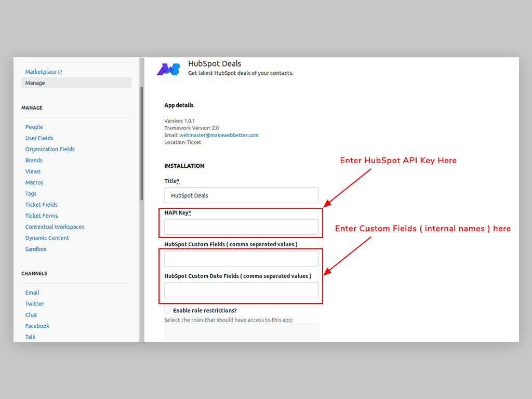Click the Title input field
The image size is (532, 399).
(x=242, y=195)
